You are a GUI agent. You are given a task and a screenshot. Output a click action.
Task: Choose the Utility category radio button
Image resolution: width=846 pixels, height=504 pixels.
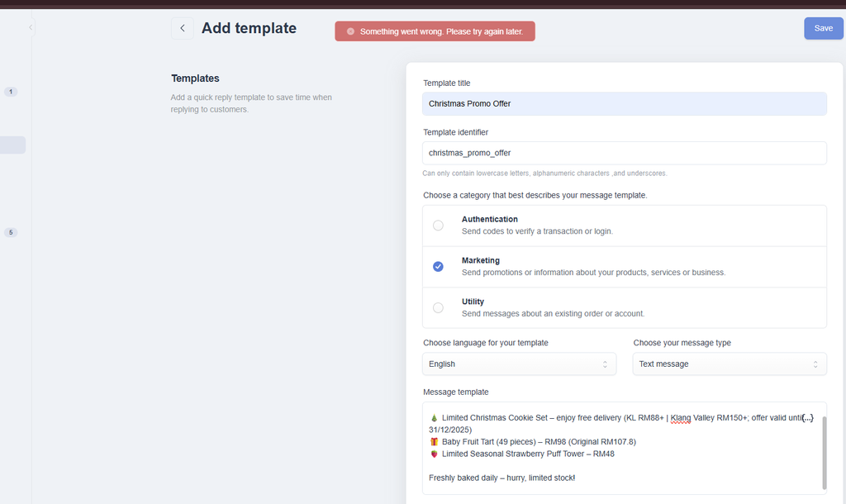pyautogui.click(x=438, y=308)
